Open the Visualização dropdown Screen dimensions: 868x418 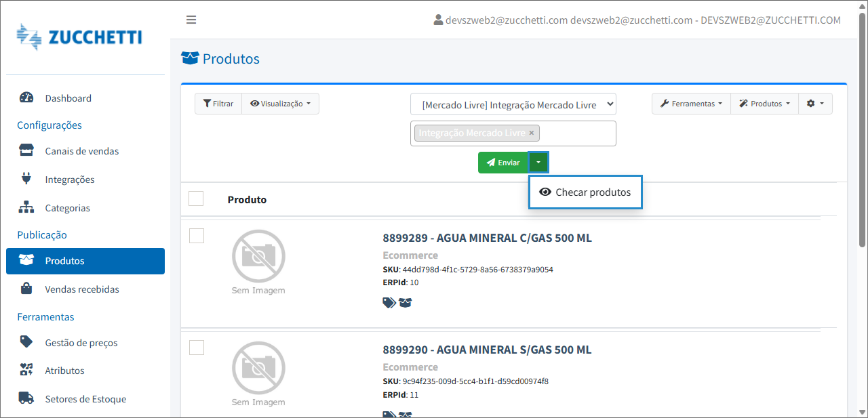click(280, 104)
